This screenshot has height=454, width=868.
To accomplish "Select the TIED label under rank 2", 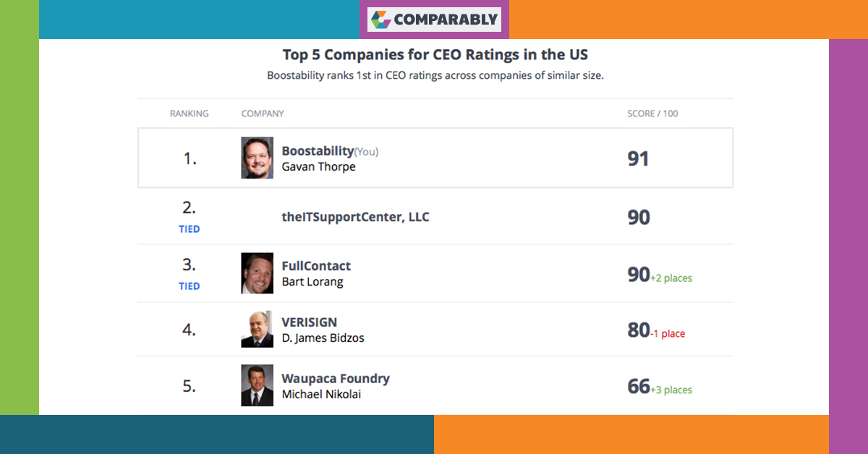I will 190,229.
